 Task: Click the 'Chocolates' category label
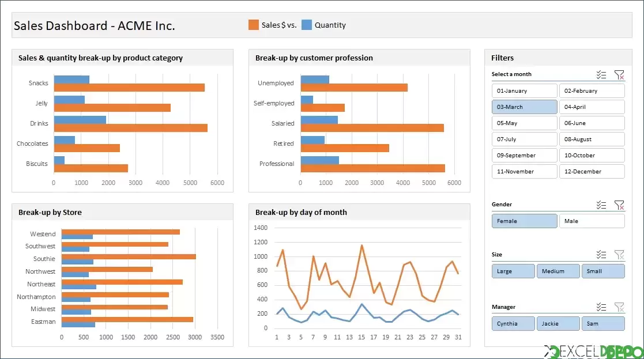[x=32, y=143]
